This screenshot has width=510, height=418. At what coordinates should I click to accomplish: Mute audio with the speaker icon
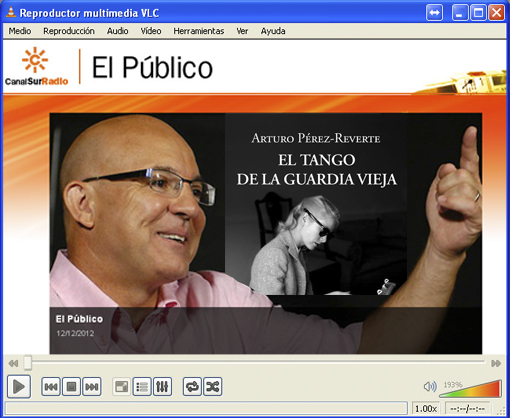coord(430,387)
